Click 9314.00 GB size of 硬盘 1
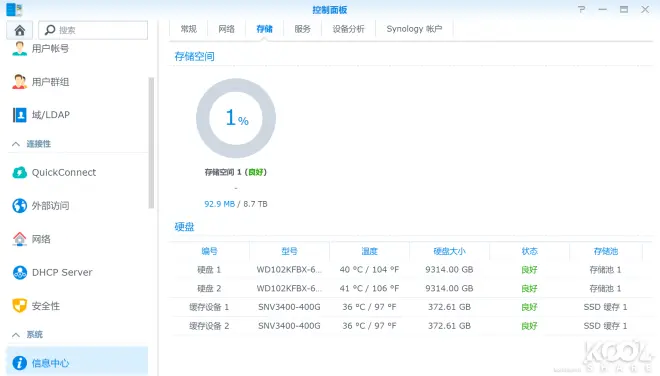Image resolution: width=660 pixels, height=376 pixels. click(449, 269)
